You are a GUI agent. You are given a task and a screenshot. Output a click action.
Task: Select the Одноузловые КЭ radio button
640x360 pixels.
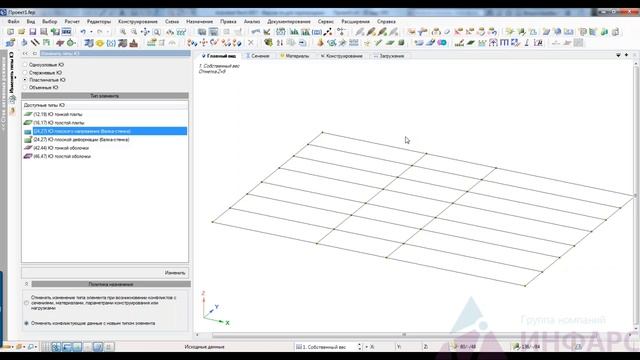[x=25, y=64]
